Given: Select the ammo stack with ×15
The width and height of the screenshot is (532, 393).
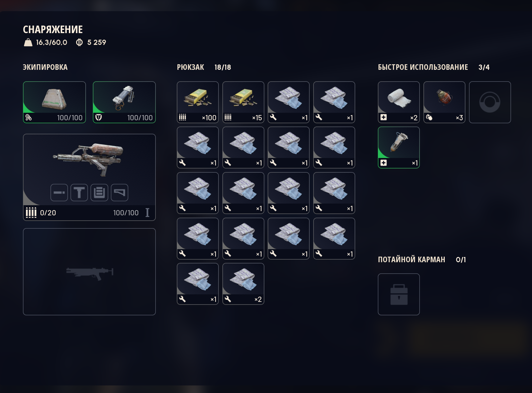Looking at the screenshot, I should point(243,102).
